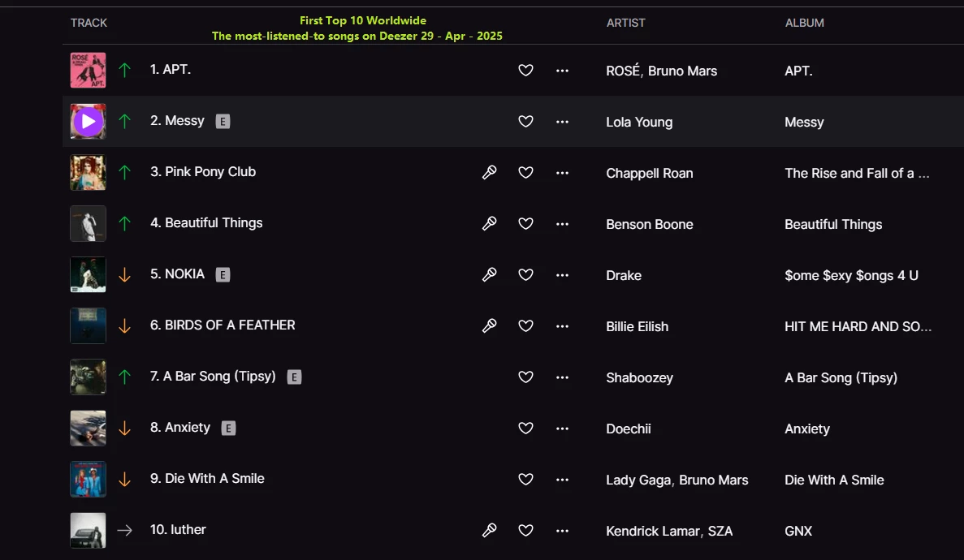The height and width of the screenshot is (560, 964).
Task: Play the track Messy
Action: [89, 122]
